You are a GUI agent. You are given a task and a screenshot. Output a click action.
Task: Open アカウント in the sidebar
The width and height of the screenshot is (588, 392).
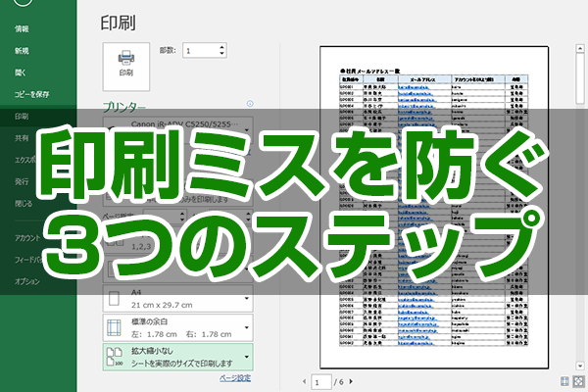[x=27, y=238]
